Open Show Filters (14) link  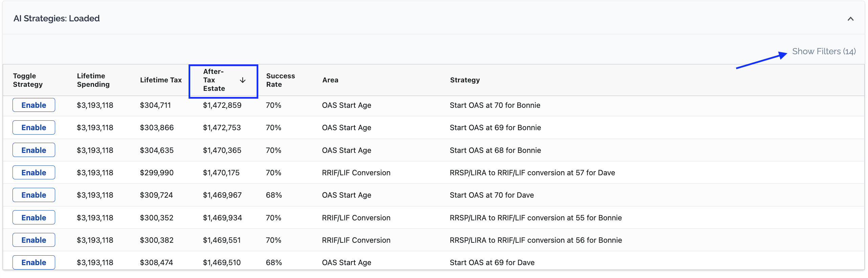(824, 52)
